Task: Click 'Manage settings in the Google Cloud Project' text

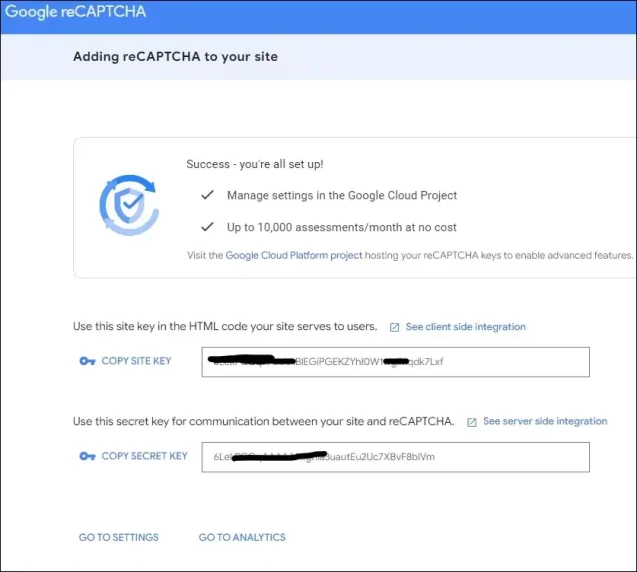Action: point(342,195)
